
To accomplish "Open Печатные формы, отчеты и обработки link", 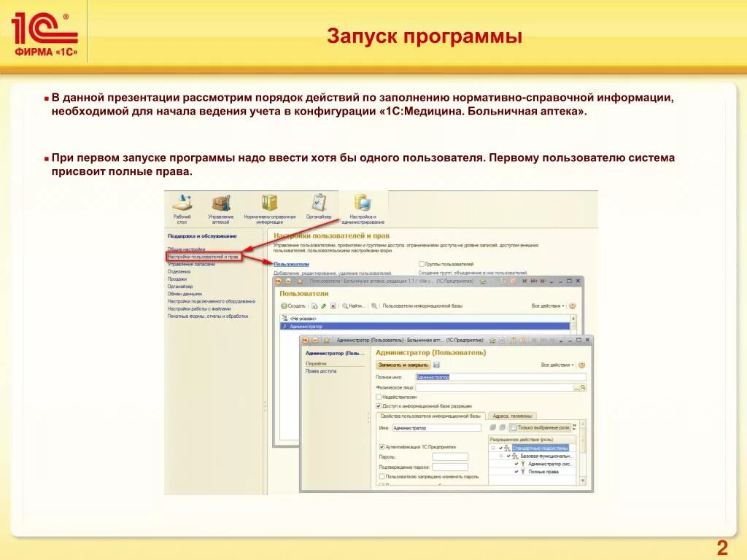I will tap(208, 316).
